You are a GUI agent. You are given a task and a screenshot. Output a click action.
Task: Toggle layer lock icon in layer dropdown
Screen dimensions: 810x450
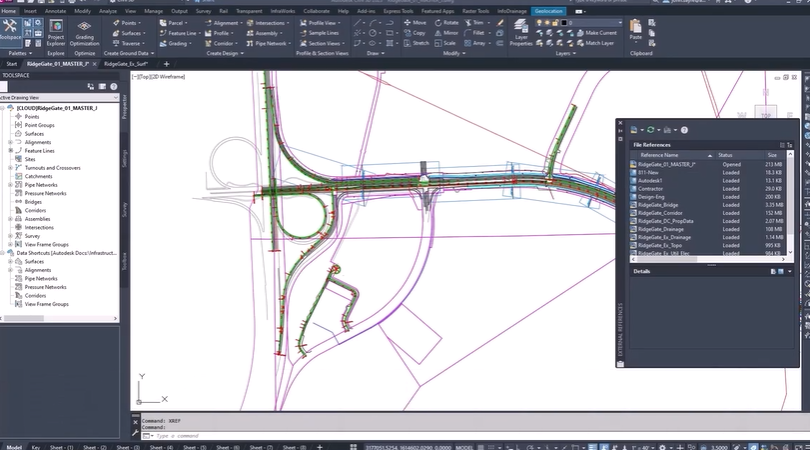click(555, 23)
